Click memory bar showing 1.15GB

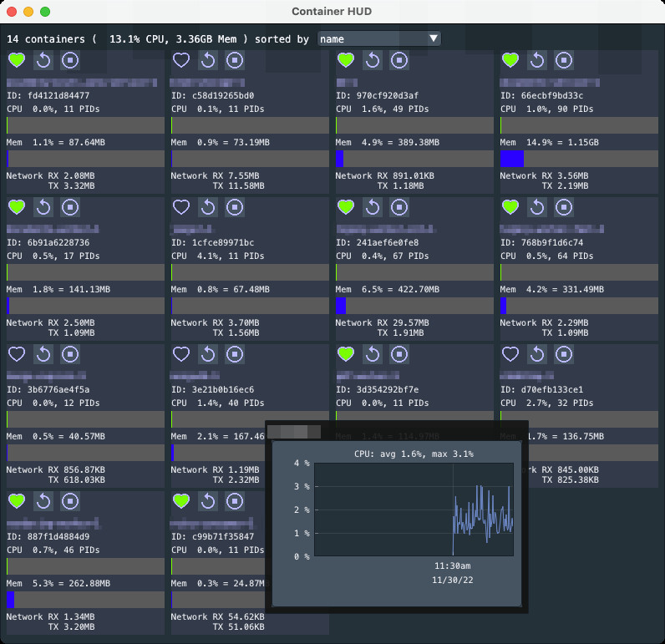tap(579, 159)
